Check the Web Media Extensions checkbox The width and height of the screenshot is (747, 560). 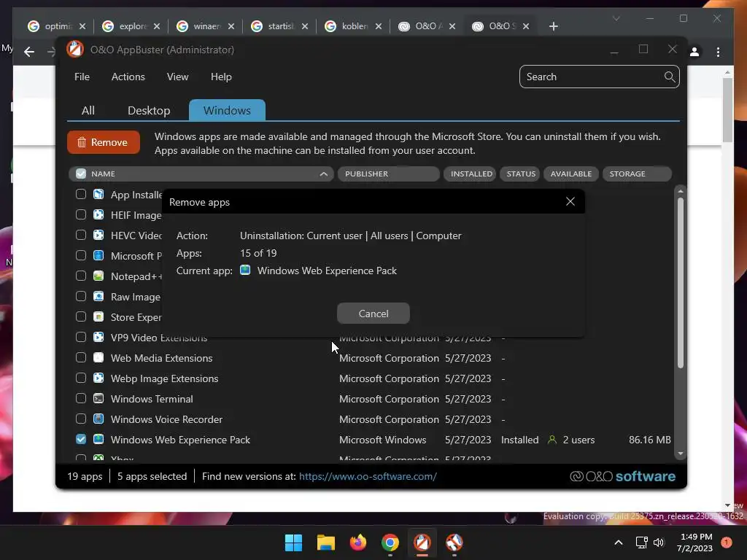point(81,357)
